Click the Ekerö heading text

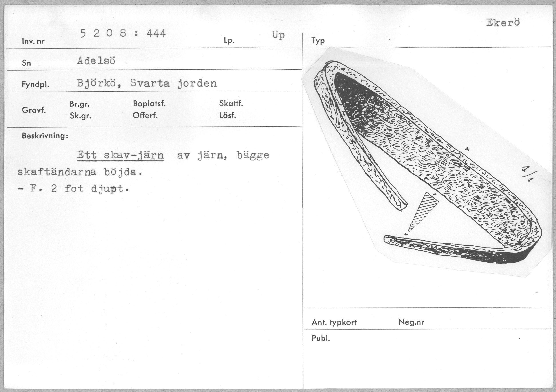(503, 23)
